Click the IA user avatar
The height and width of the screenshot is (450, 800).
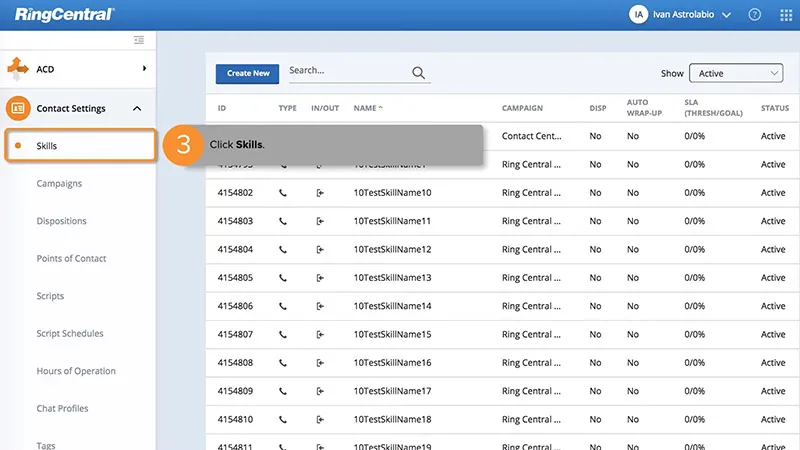coord(638,15)
